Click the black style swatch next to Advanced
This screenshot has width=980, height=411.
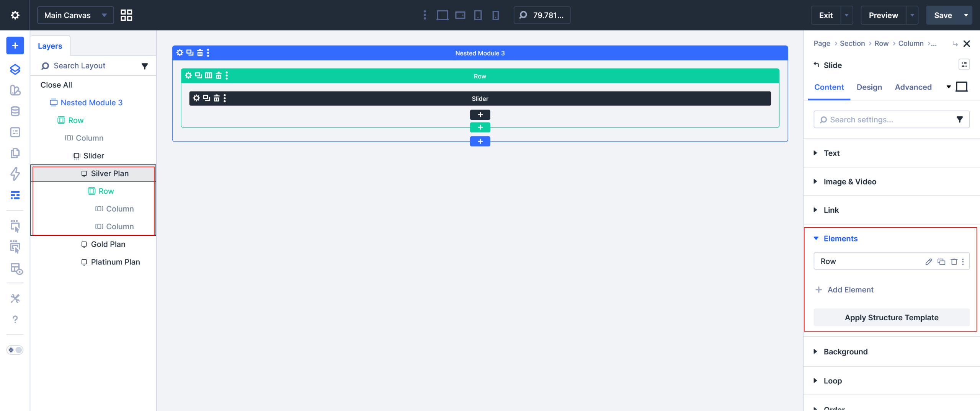(962, 86)
